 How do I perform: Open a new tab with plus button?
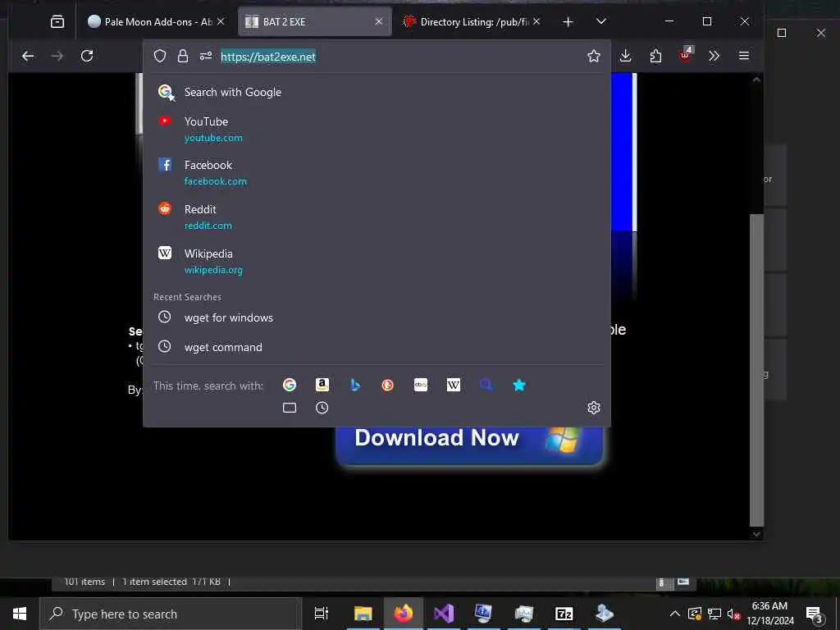(x=568, y=21)
